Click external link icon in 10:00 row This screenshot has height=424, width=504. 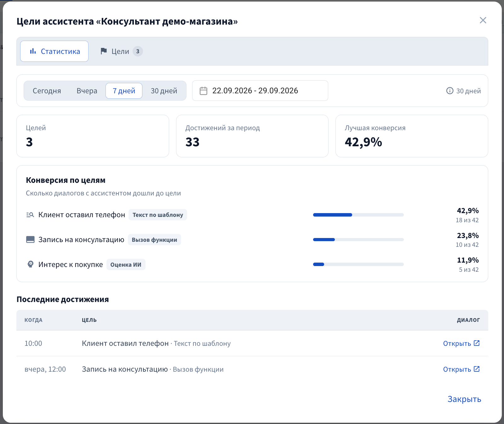tap(477, 343)
